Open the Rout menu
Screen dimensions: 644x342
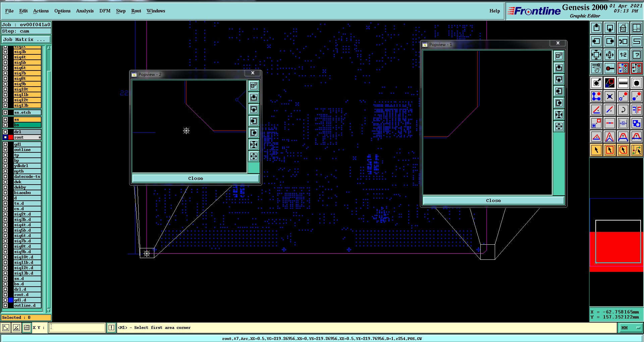click(136, 11)
